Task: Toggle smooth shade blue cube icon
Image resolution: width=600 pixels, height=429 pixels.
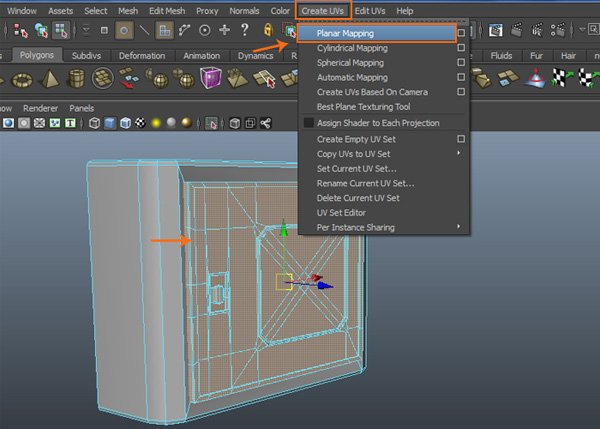Action: (x=110, y=123)
